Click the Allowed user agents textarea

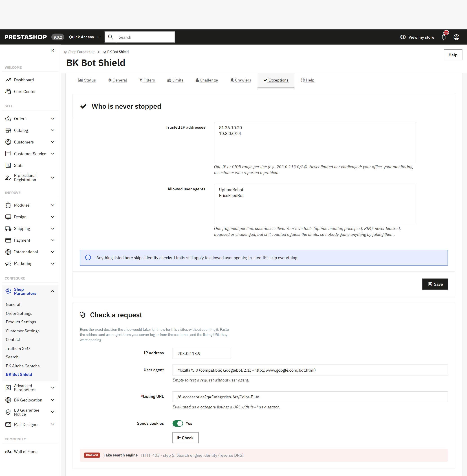[315, 204]
